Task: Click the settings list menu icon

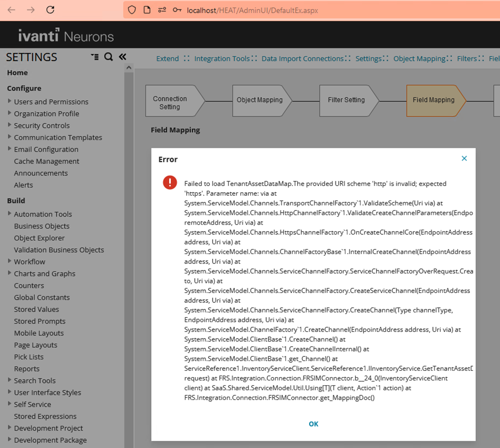Action: (x=94, y=57)
